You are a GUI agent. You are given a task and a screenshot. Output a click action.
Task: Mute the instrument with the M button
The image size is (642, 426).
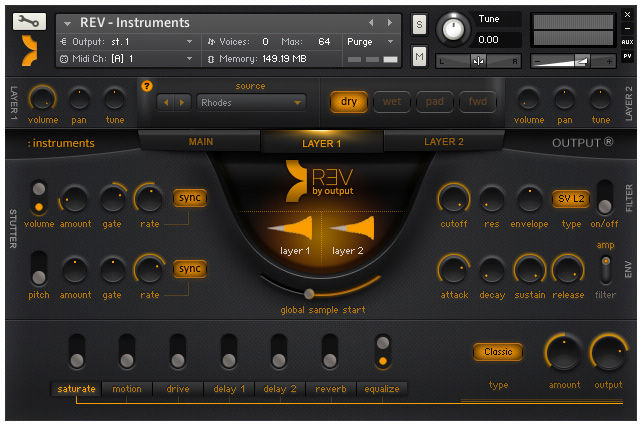pyautogui.click(x=419, y=56)
